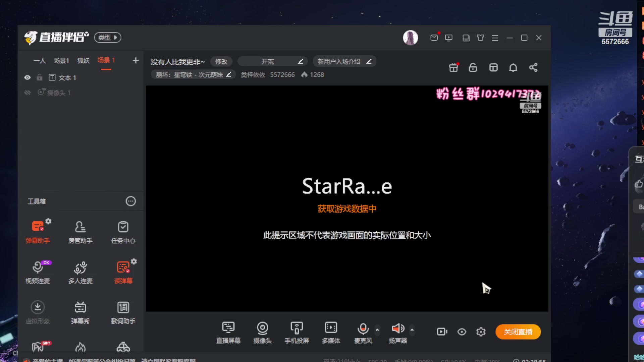The image size is (644, 362).
Task: Click the user avatar
Action: click(x=410, y=38)
